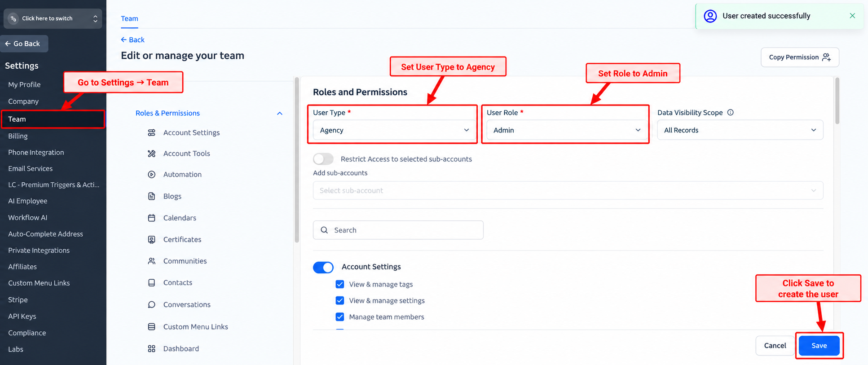868x365 pixels.
Task: Click the user avatar icon in success notification
Action: (x=710, y=16)
